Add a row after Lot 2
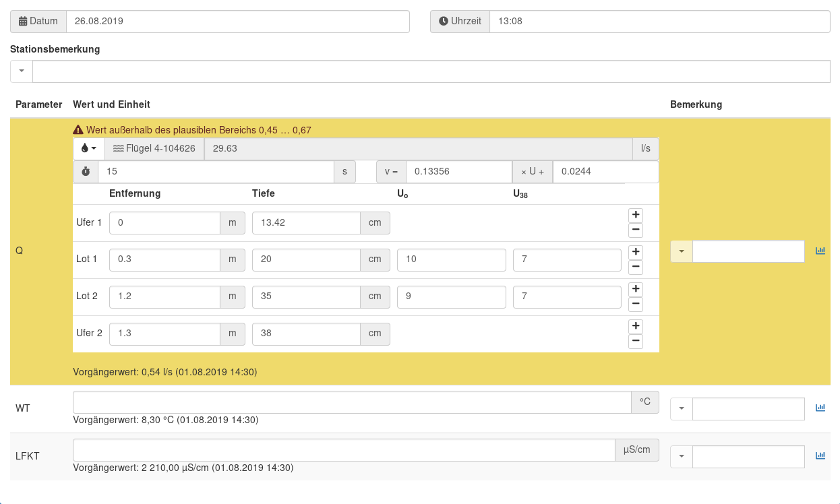The height and width of the screenshot is (504, 840). coord(635,289)
